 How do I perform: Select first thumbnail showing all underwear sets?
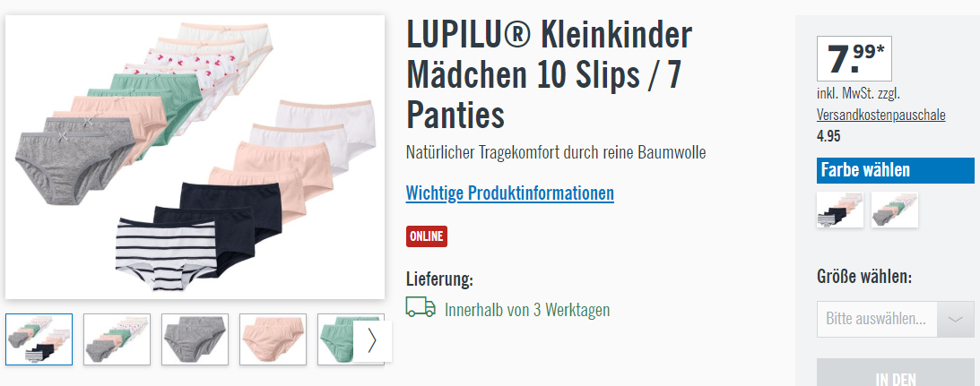point(39,339)
